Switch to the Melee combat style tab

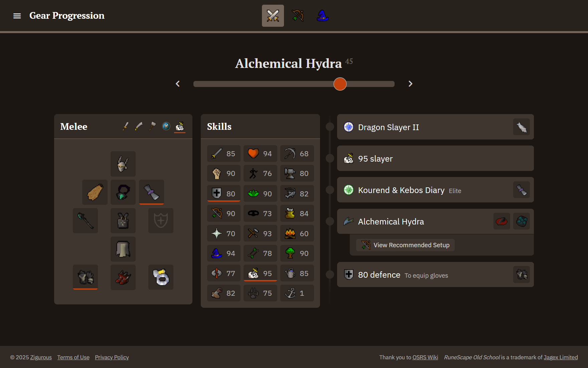point(273,16)
